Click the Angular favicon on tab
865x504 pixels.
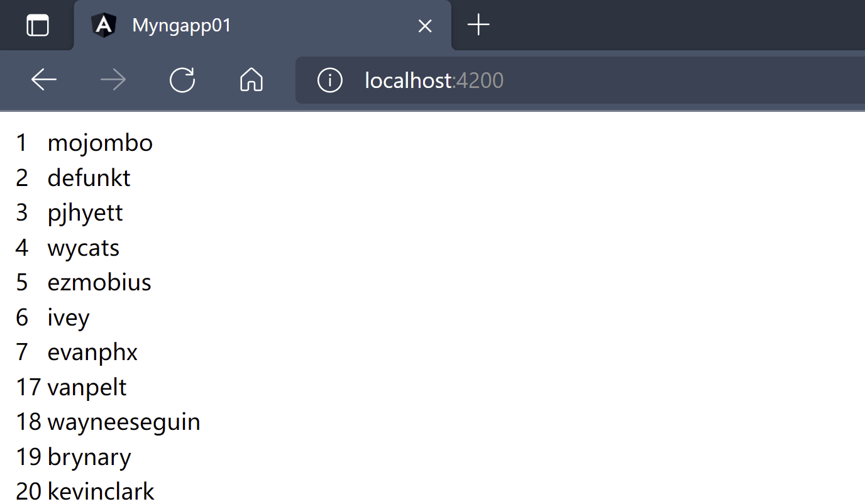tap(104, 25)
